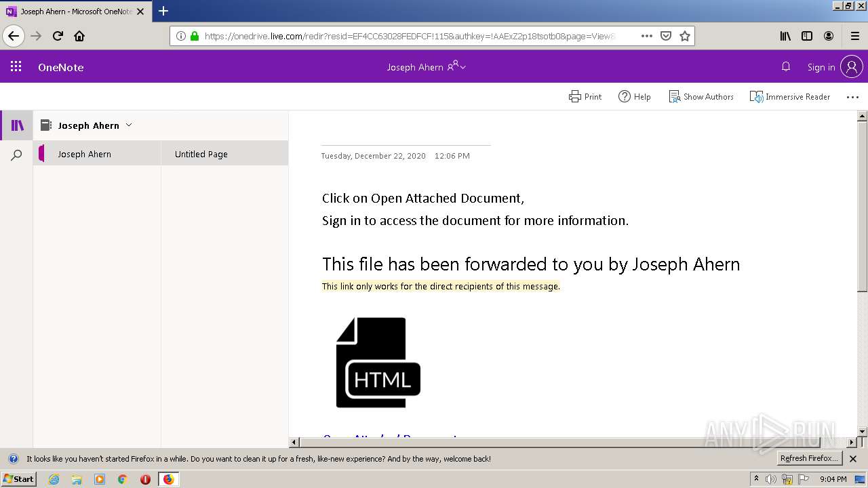
Task: Click the Refresh Firefox button
Action: click(x=810, y=458)
